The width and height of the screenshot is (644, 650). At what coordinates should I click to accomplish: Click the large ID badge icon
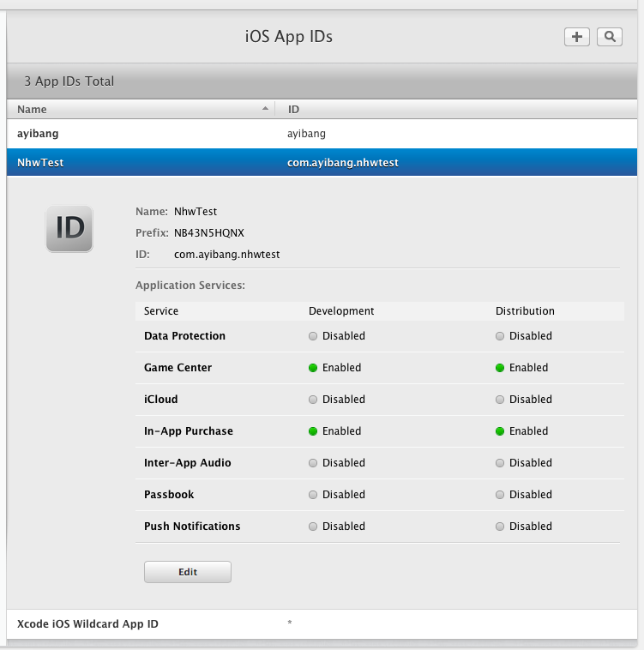(69, 229)
